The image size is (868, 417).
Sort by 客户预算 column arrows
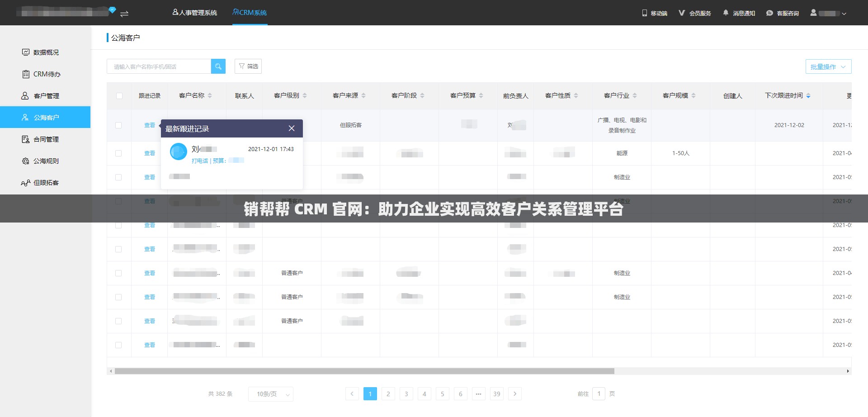(x=481, y=95)
